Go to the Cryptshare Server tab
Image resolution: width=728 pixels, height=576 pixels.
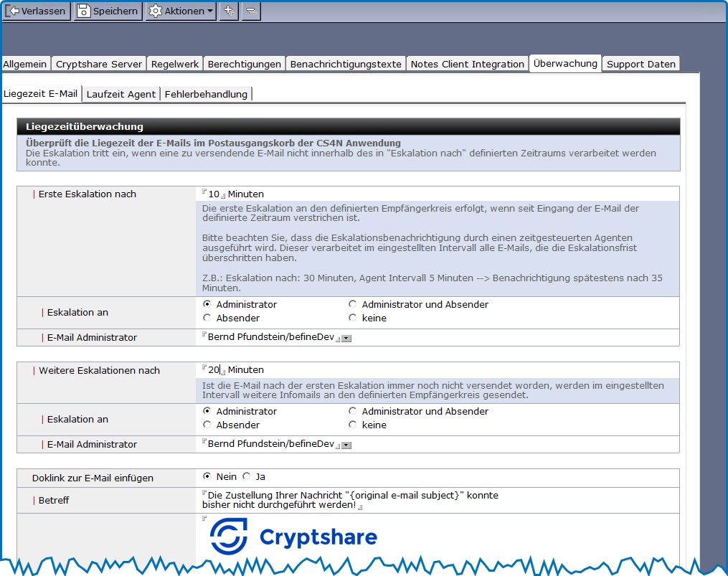pyautogui.click(x=99, y=64)
